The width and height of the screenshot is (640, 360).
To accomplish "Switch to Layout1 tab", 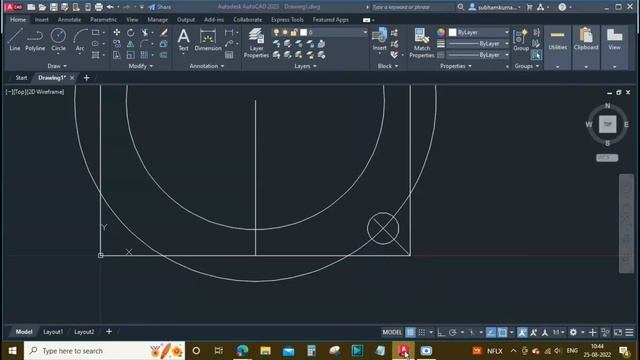I will [x=53, y=332].
